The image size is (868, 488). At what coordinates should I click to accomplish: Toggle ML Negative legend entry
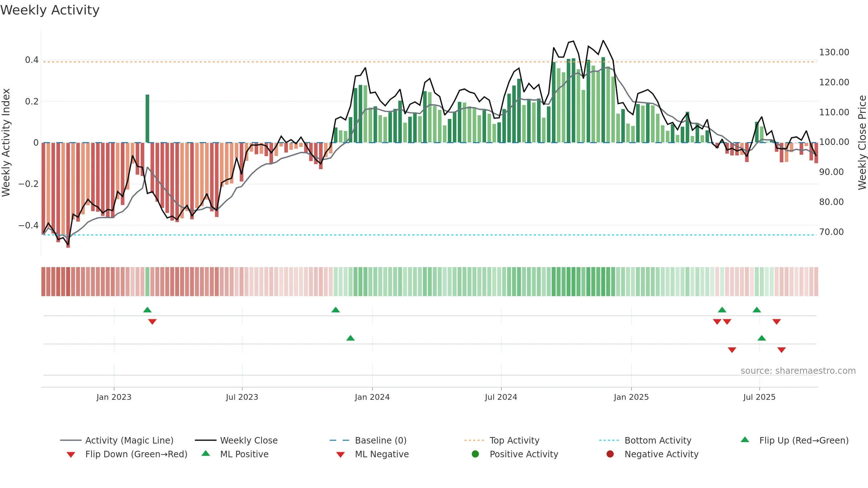pyautogui.click(x=372, y=454)
